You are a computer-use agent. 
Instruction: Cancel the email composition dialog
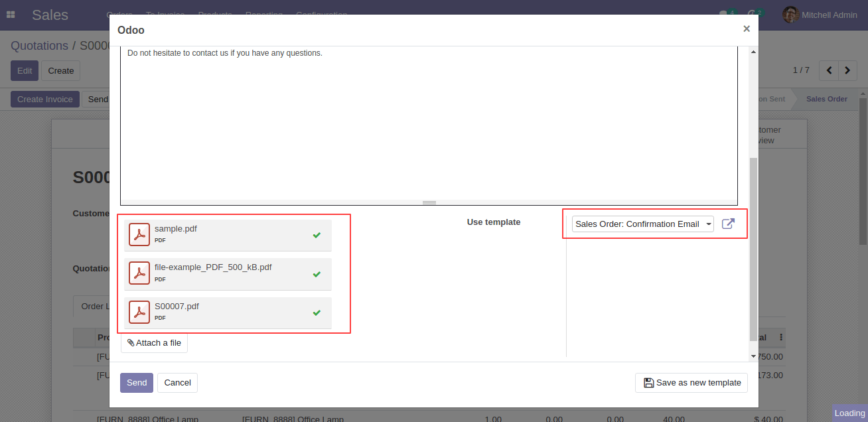(177, 382)
